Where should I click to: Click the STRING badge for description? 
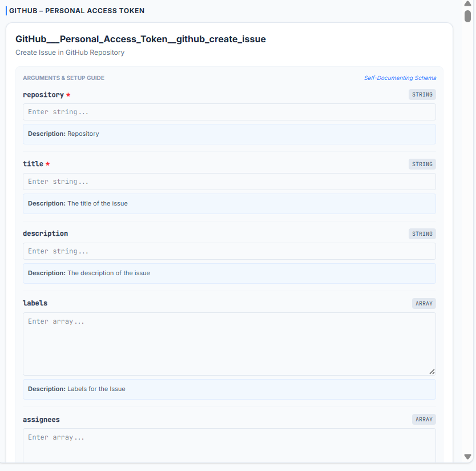point(422,234)
